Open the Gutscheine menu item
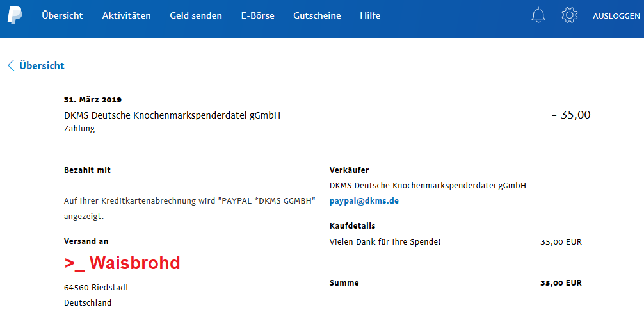 [x=317, y=15]
